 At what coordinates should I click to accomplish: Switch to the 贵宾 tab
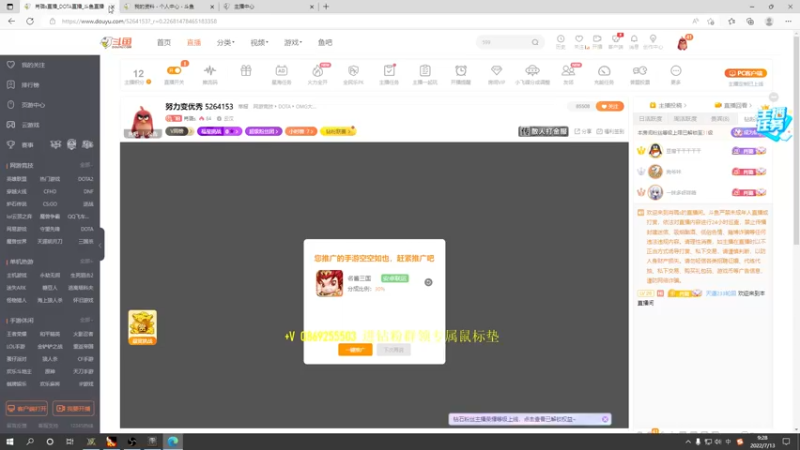[720, 118]
